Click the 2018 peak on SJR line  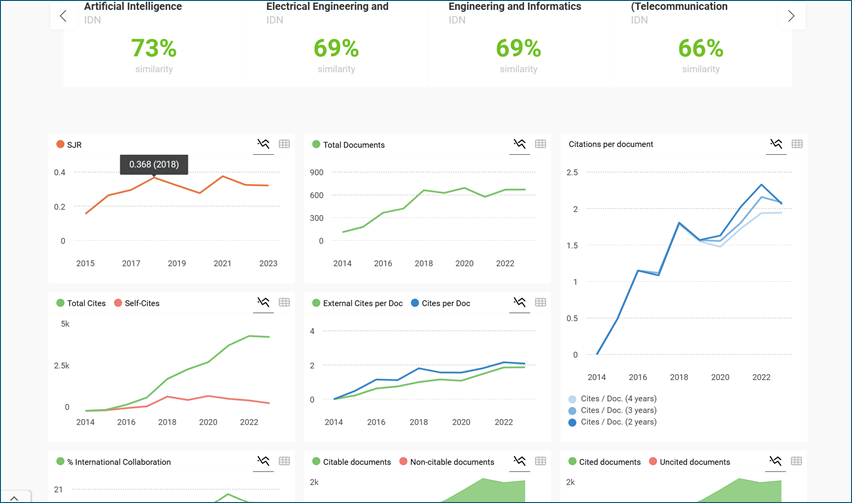tap(154, 178)
